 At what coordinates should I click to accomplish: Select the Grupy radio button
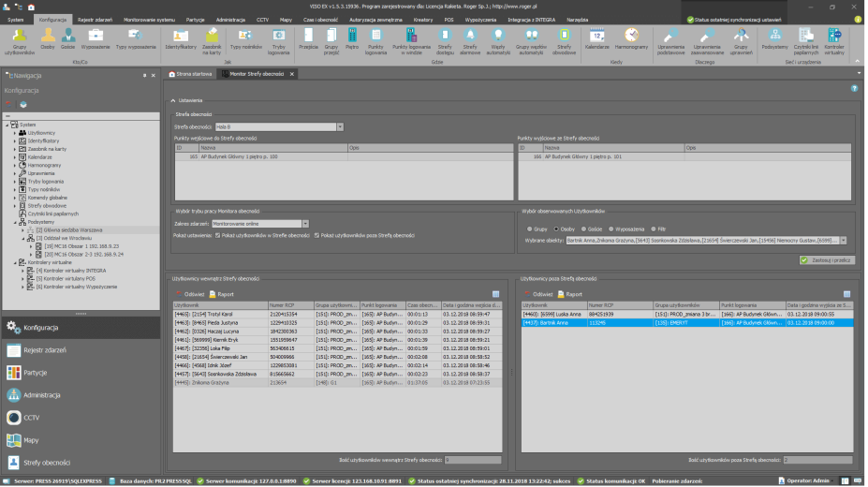pyautogui.click(x=529, y=228)
